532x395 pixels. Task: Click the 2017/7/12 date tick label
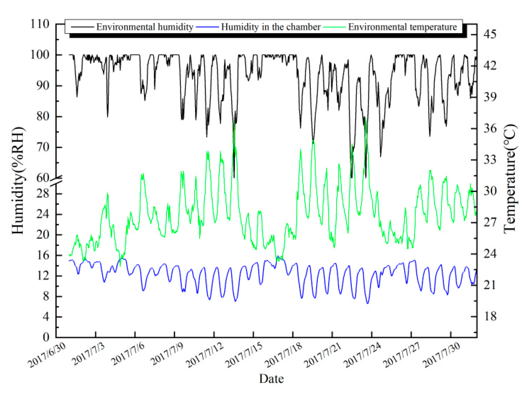click(x=205, y=354)
